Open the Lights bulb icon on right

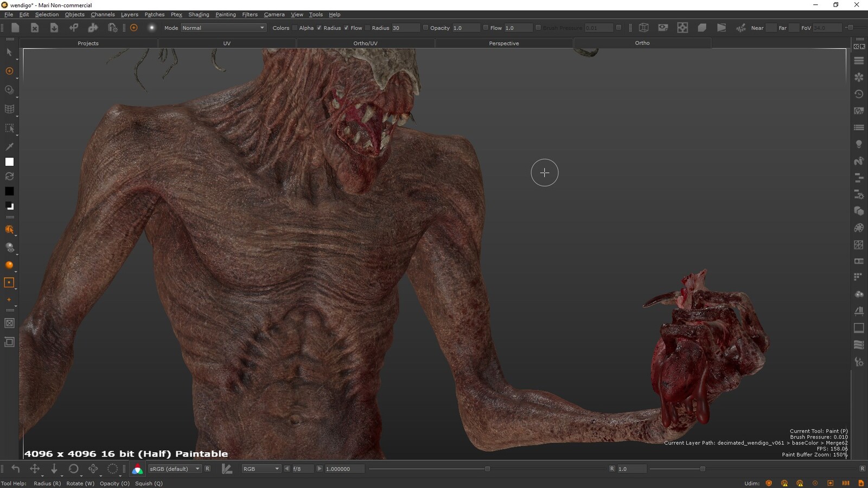(859, 144)
